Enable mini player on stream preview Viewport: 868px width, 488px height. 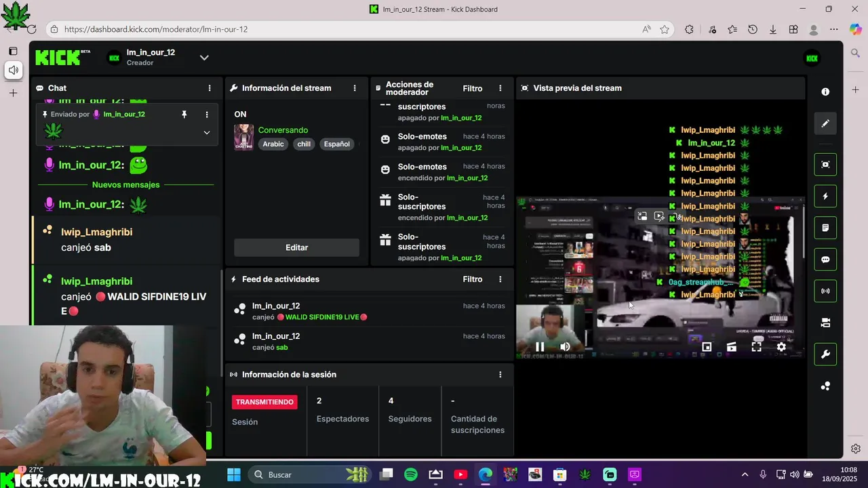[707, 347]
